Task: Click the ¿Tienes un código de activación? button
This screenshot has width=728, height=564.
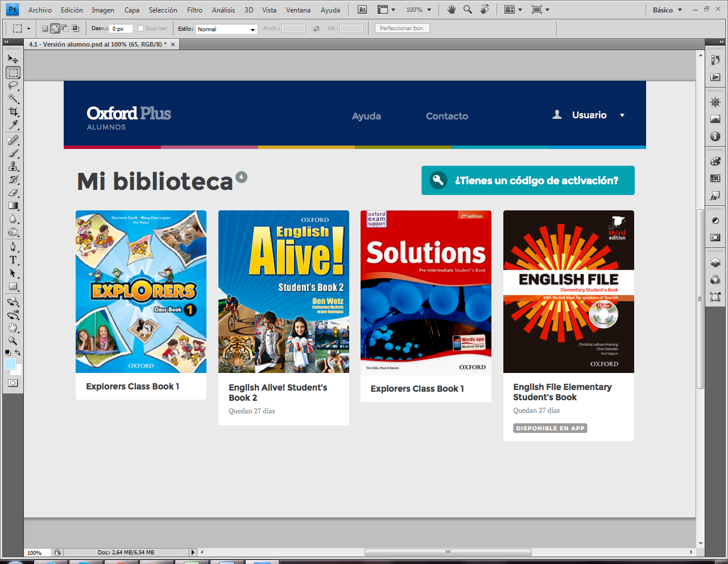Action: 528,180
